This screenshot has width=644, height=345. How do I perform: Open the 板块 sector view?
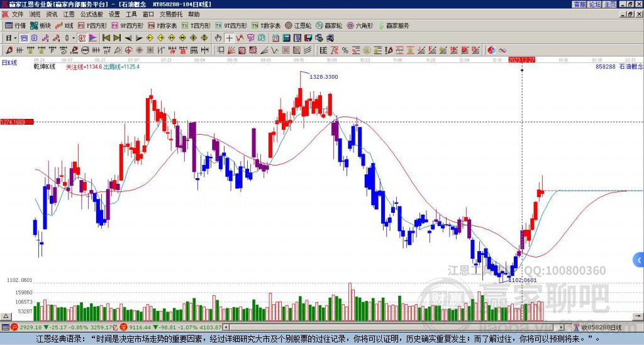[40, 25]
